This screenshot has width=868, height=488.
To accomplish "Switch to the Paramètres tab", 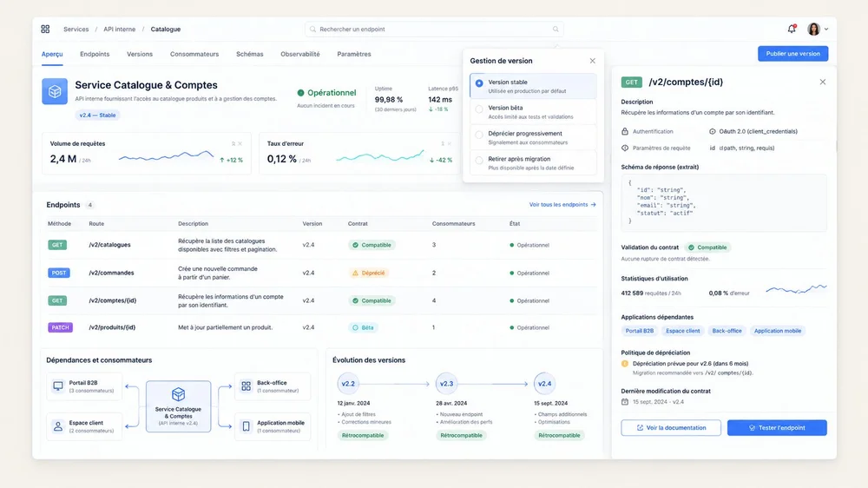I will click(x=354, y=55).
